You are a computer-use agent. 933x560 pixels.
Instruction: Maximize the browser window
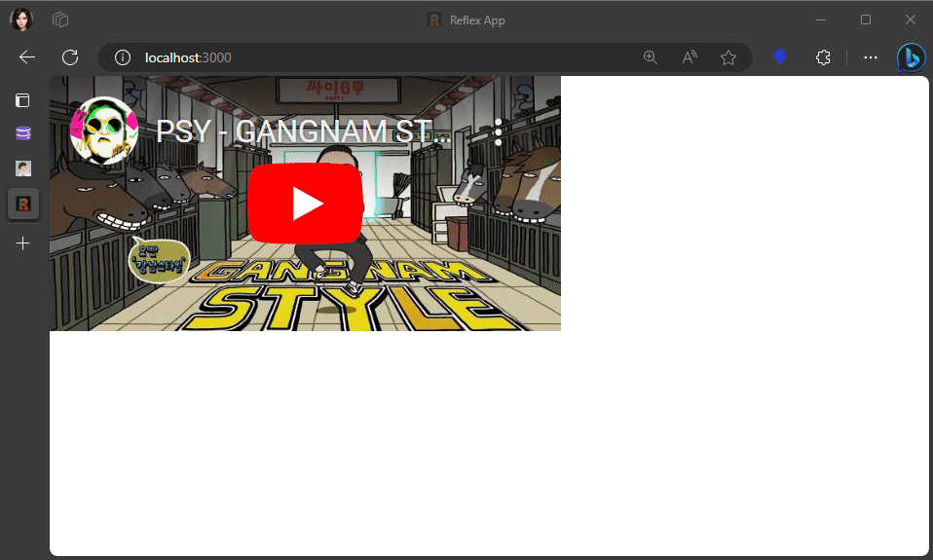[x=866, y=19]
